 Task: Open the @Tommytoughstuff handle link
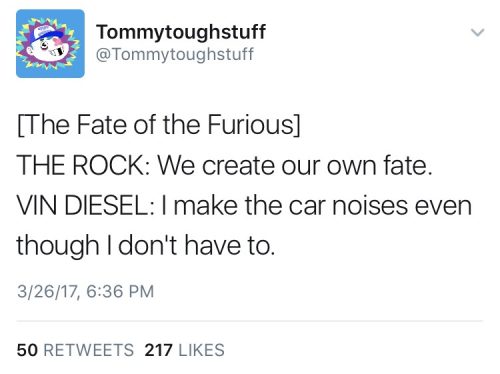pyautogui.click(x=175, y=54)
